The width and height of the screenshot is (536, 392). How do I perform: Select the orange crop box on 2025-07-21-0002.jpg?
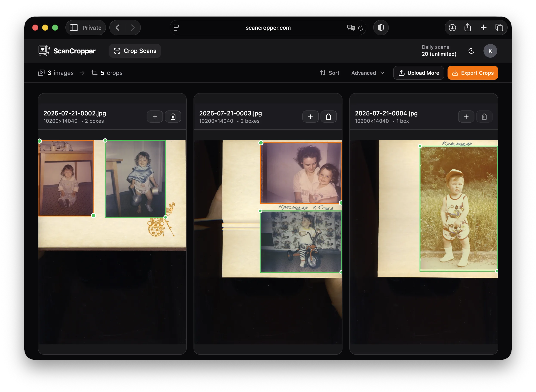(x=66, y=178)
